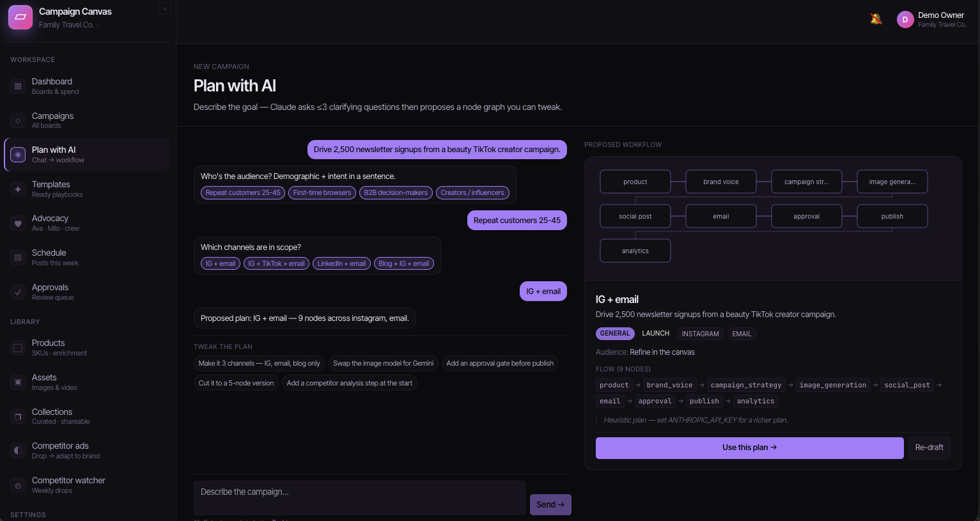Click the Competitor ads half-circle icon
980x521 pixels.
pyautogui.click(x=18, y=451)
